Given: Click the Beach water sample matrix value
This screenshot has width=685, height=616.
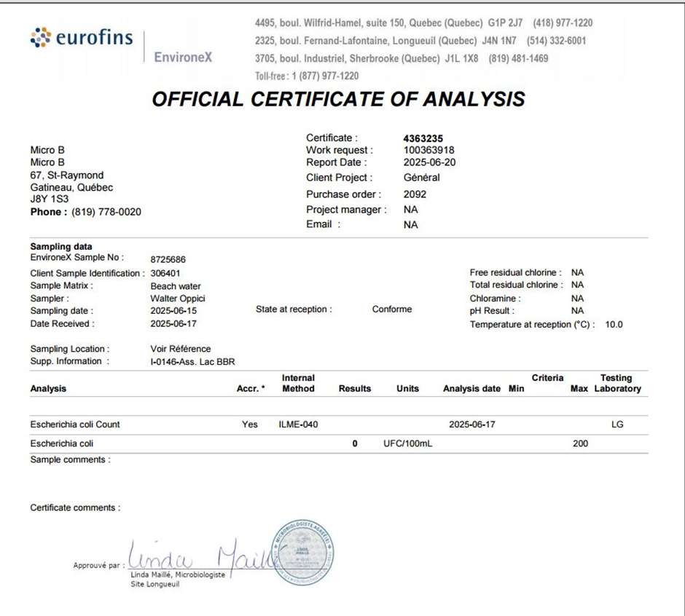Looking at the screenshot, I should coord(176,286).
